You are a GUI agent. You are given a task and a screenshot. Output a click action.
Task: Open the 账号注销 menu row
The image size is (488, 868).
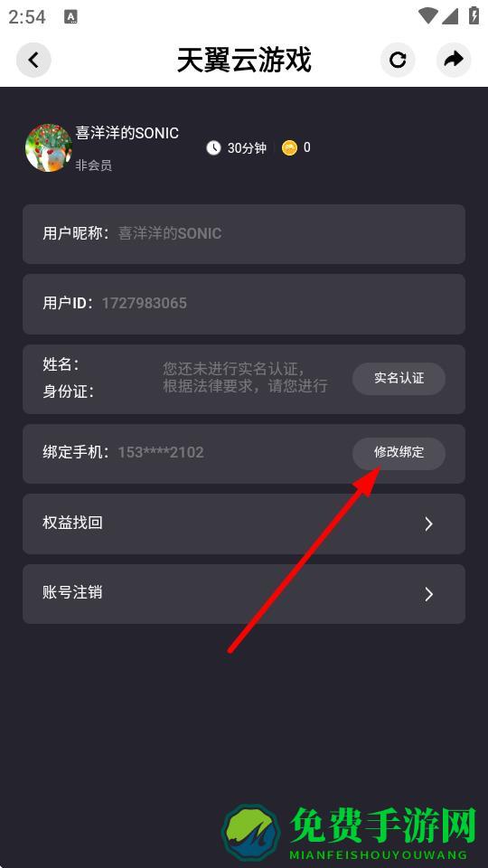tap(244, 594)
